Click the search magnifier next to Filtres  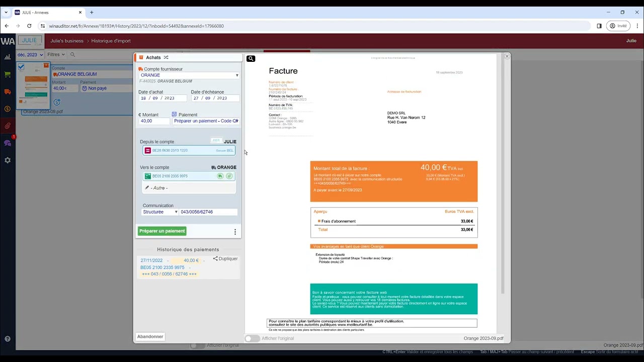coord(72,54)
